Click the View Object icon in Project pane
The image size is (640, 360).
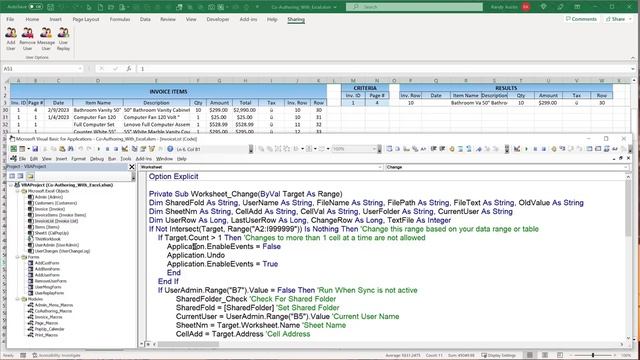pyautogui.click(x=20, y=176)
